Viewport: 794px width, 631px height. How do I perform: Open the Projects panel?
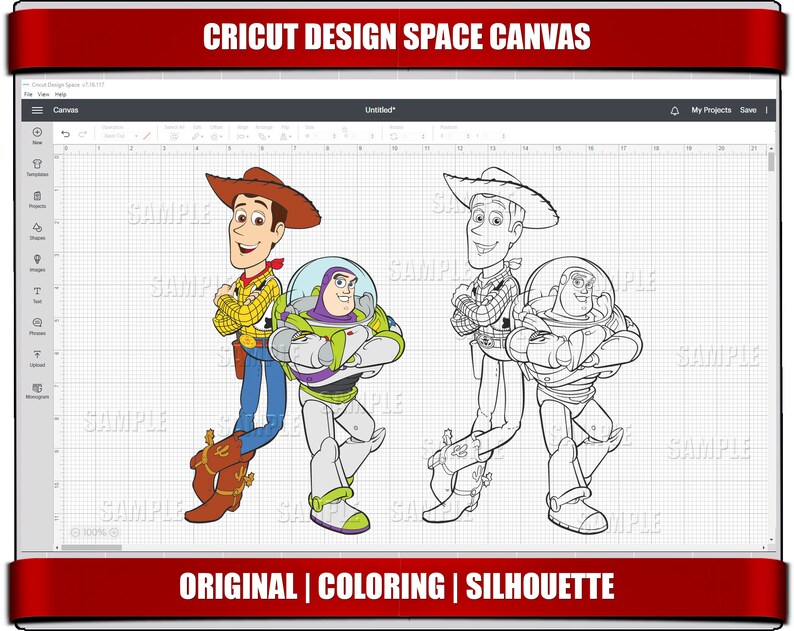pyautogui.click(x=37, y=200)
